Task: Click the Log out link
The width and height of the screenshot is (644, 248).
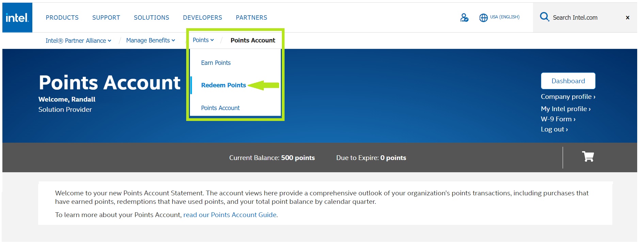Action: (x=554, y=129)
